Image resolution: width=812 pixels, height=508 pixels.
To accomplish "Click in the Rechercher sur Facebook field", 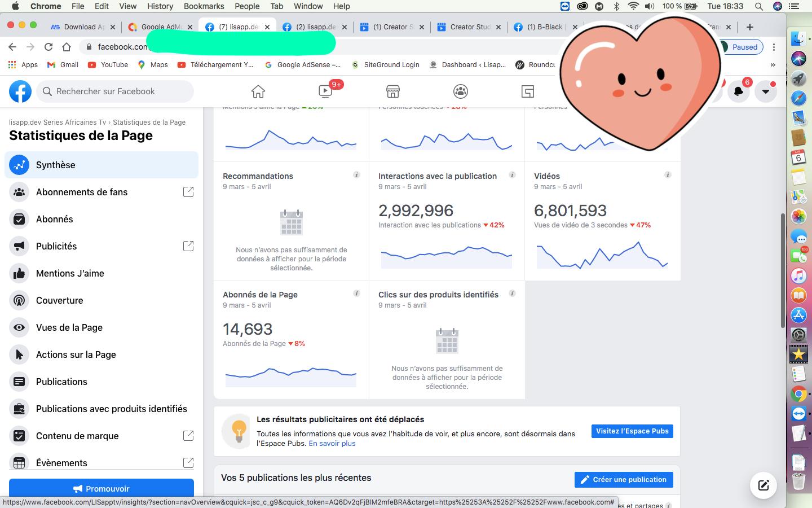I will click(x=115, y=91).
